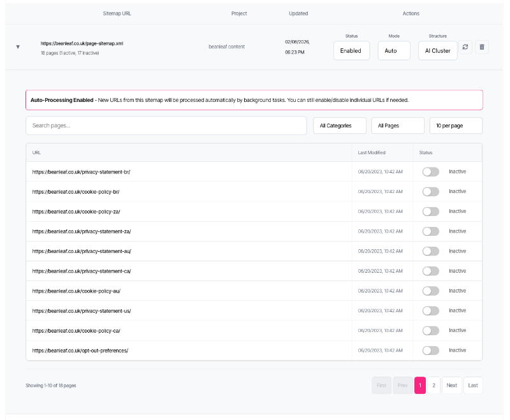Go to pagination page 2
510x420 pixels.
pos(433,385)
